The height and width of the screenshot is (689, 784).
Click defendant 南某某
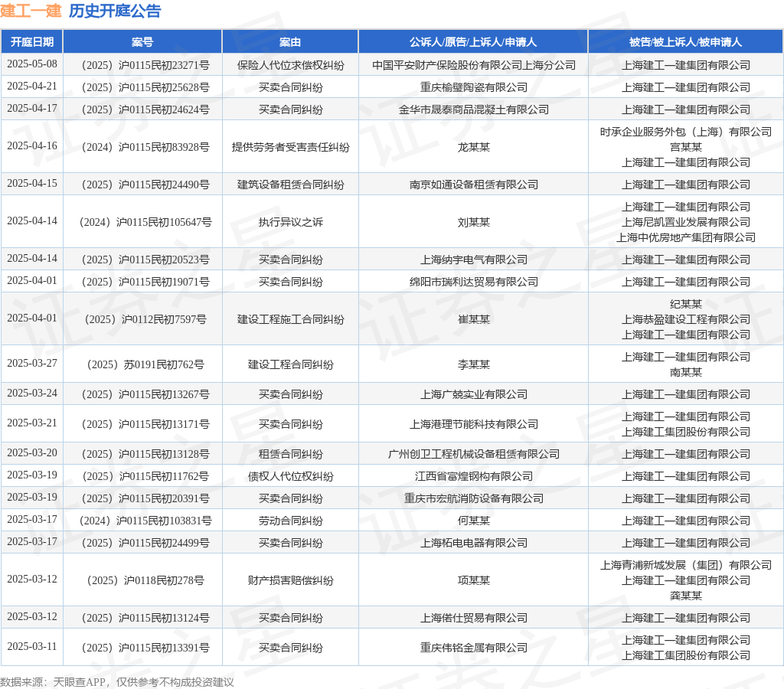click(x=685, y=372)
